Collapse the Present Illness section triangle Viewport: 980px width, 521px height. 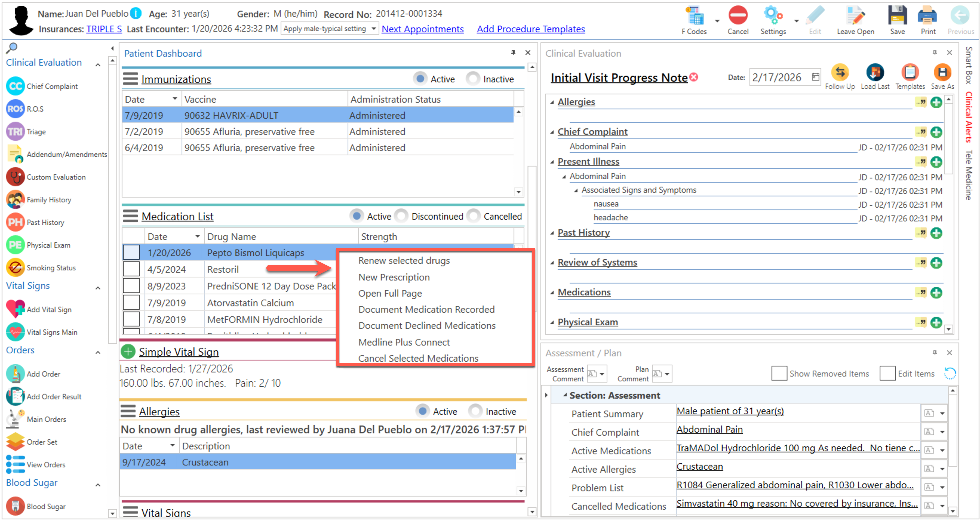pyautogui.click(x=552, y=162)
